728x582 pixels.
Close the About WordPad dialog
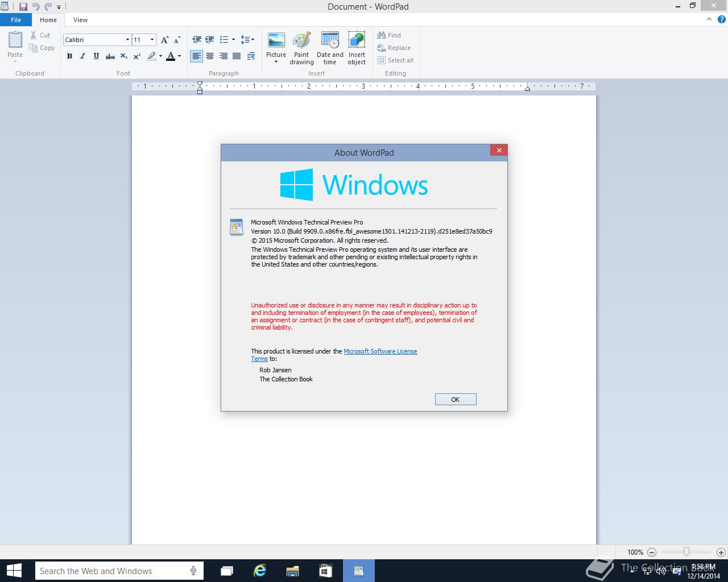[x=499, y=150]
